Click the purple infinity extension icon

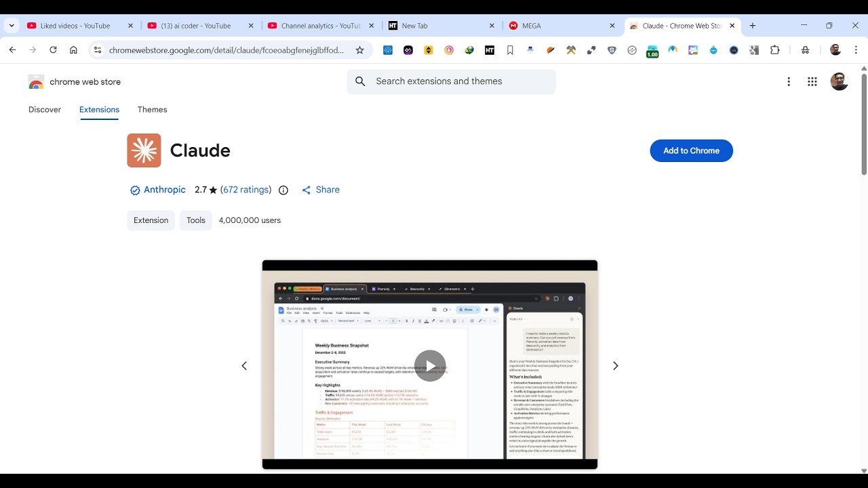408,50
